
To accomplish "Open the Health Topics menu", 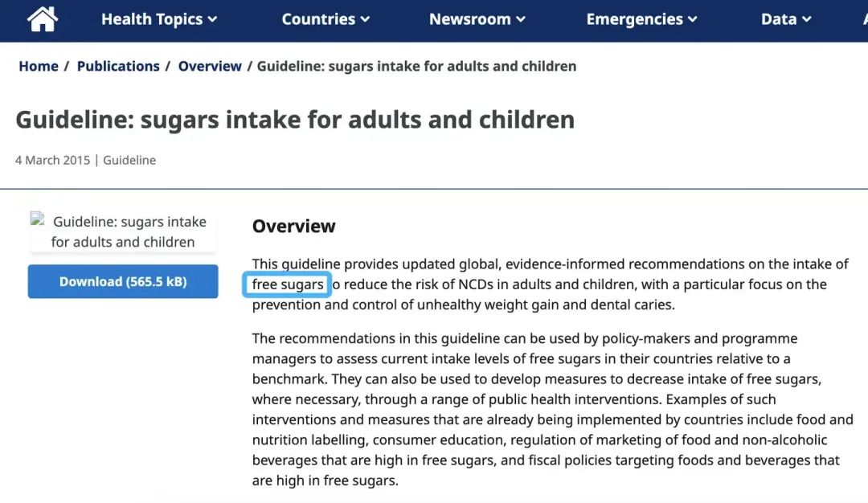I will [159, 19].
